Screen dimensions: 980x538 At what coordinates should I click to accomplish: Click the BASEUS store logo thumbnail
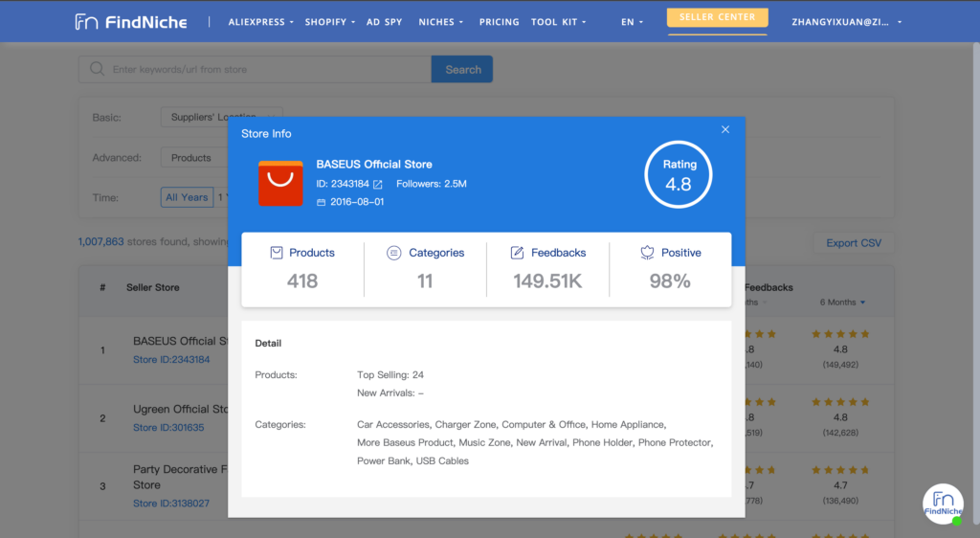[x=280, y=183]
